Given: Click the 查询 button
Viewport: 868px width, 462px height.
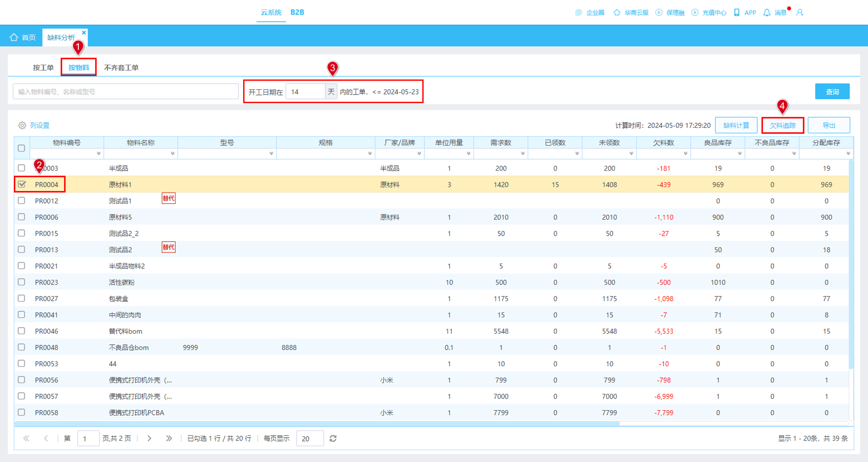Looking at the screenshot, I should (832, 92).
